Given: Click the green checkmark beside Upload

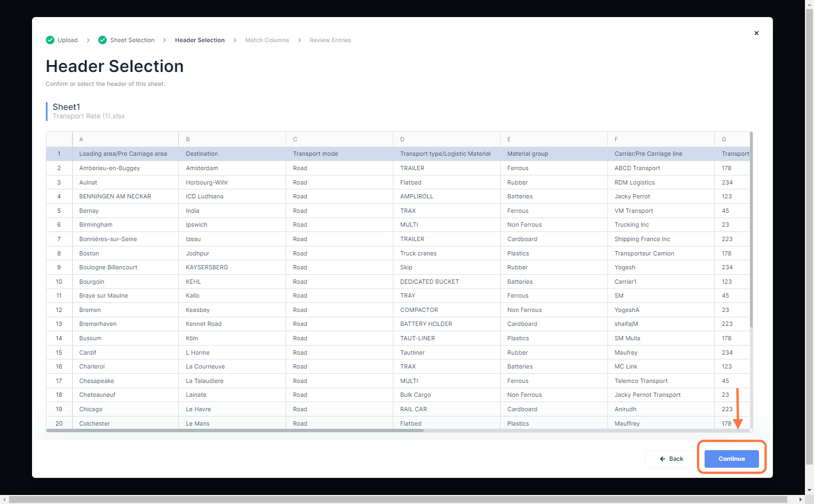Looking at the screenshot, I should coord(50,40).
